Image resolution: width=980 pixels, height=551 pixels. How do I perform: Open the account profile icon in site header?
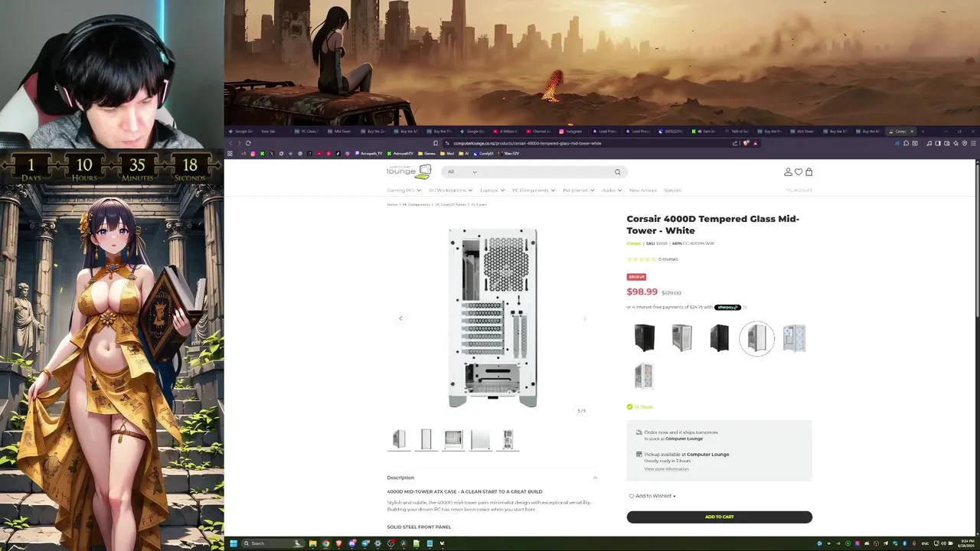(788, 172)
